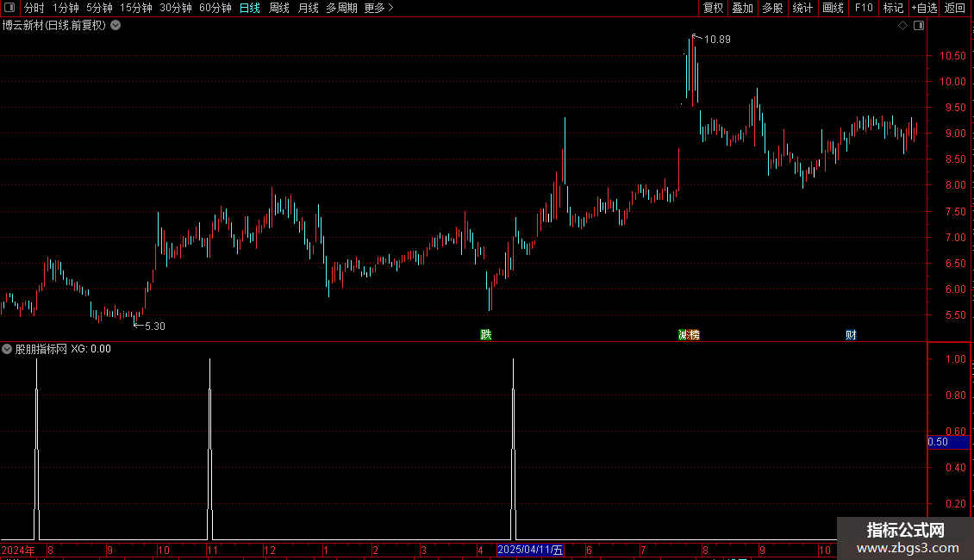Click the green 跌 event marker
Viewport: 974px width, 560px height.
pyautogui.click(x=486, y=334)
